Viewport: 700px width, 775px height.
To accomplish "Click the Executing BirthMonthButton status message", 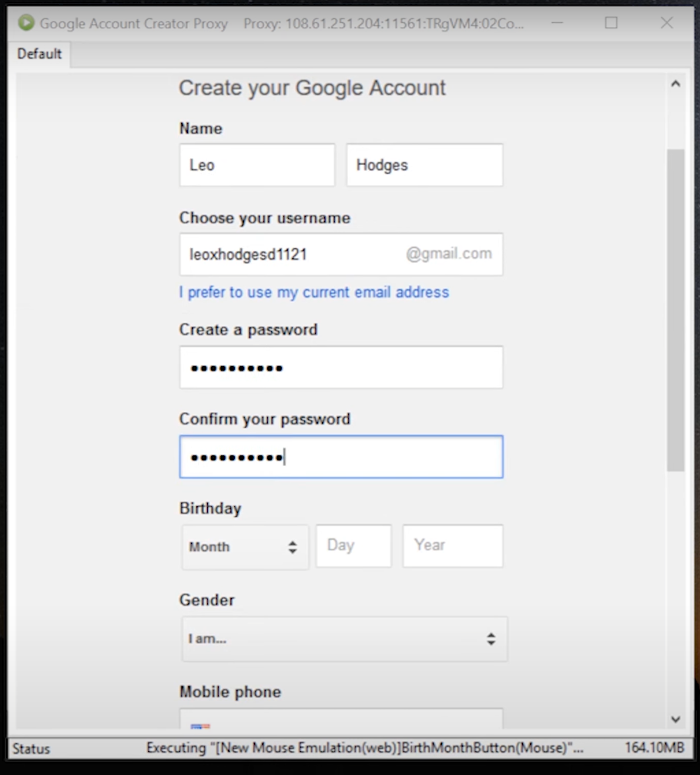I will pos(364,748).
